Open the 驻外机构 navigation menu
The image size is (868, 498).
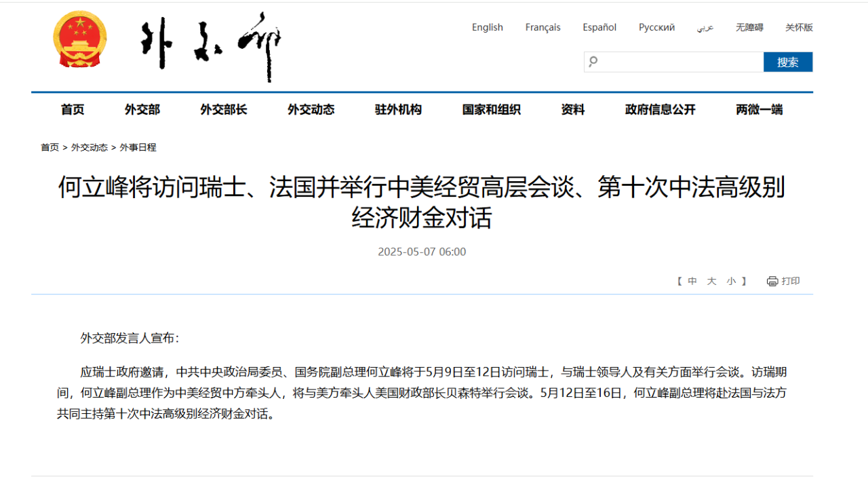[398, 109]
